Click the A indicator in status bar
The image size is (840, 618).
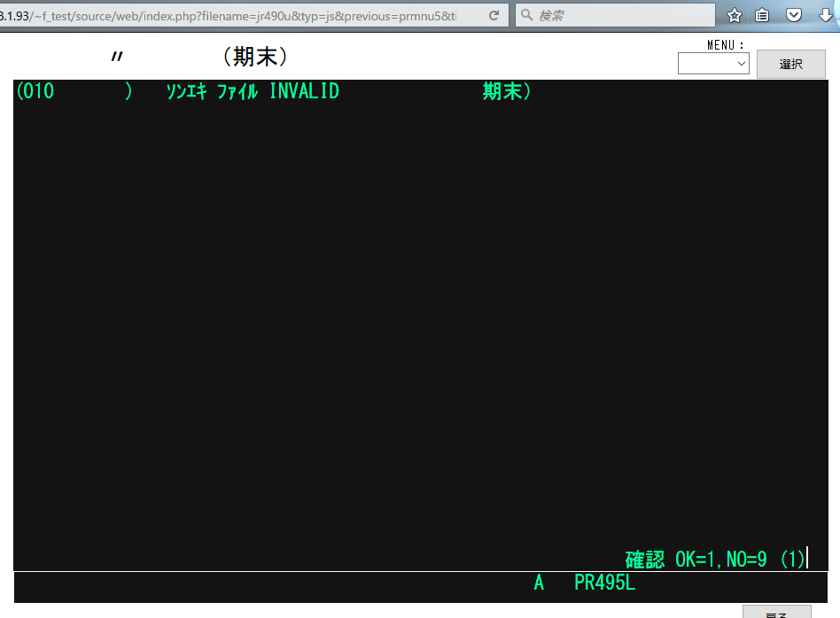pos(539,583)
